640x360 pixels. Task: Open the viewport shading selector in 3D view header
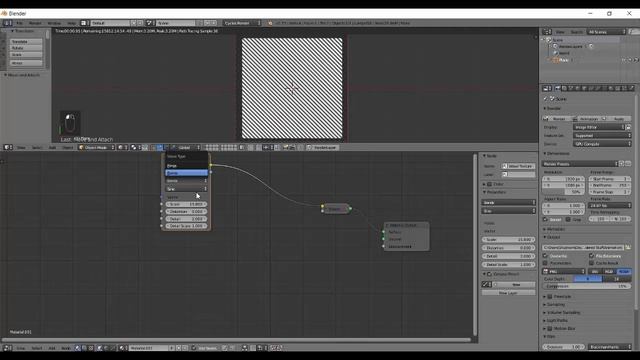tap(122, 147)
